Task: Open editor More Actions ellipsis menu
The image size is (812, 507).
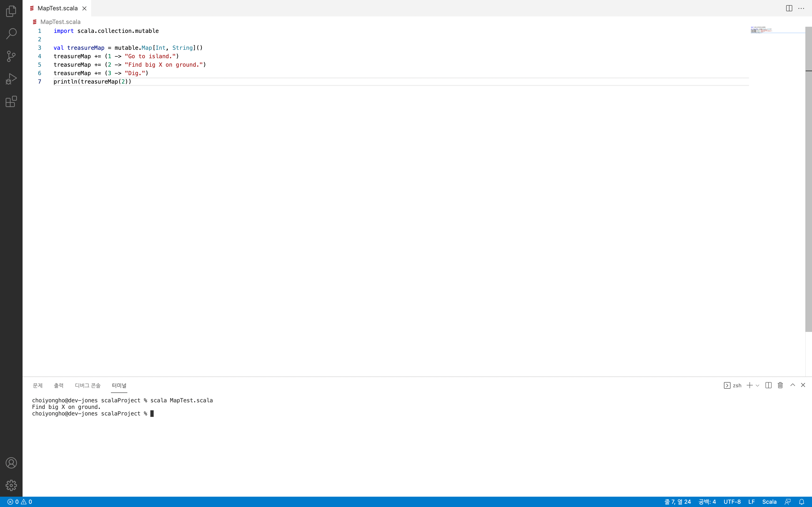Action: [801, 8]
